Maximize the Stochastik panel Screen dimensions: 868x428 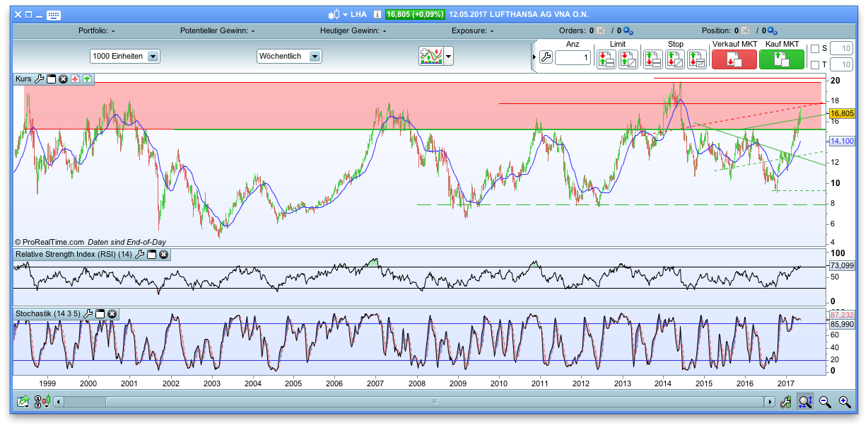tap(100, 313)
